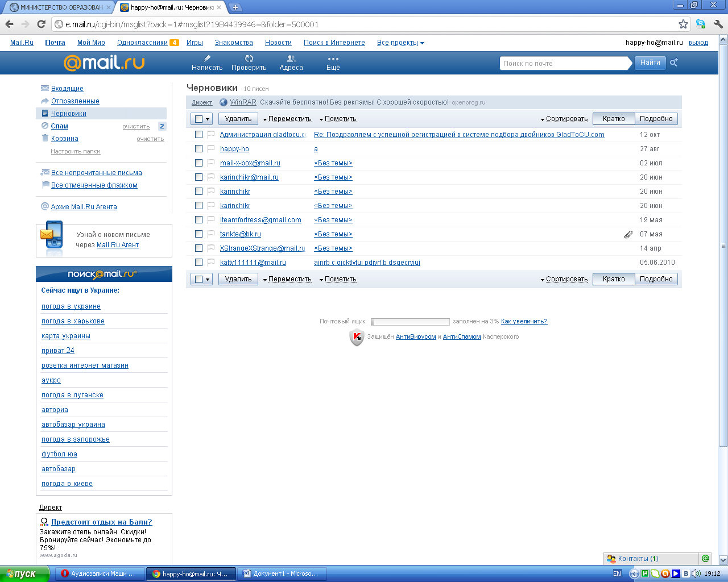Image resolution: width=728 pixels, height=582 pixels.
Task: Click the Проверить refresh icon
Action: click(x=249, y=58)
